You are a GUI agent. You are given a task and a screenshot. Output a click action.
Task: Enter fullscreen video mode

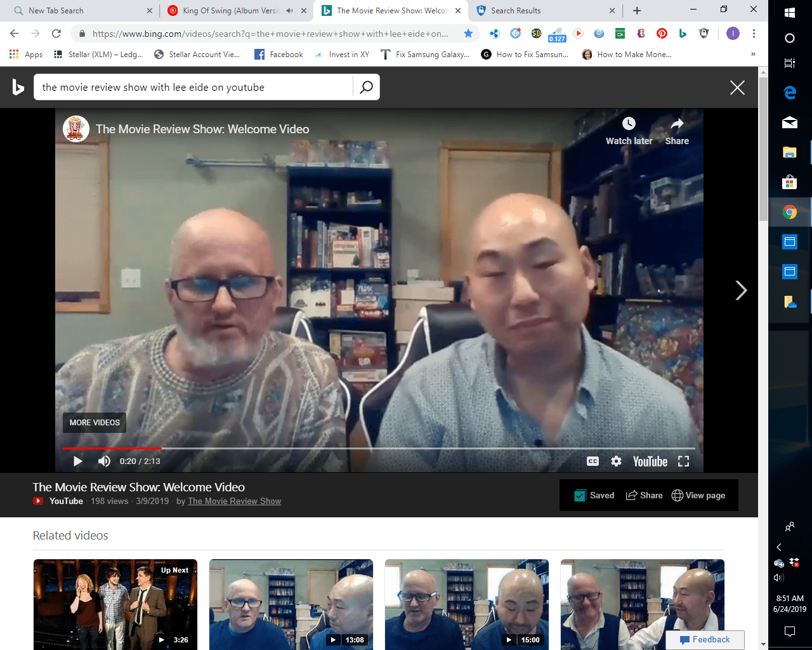point(683,461)
